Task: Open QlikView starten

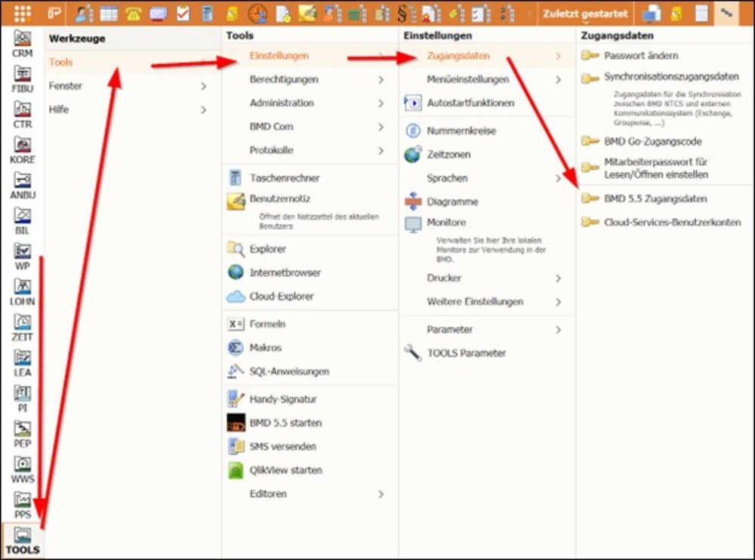Action: coord(285,470)
